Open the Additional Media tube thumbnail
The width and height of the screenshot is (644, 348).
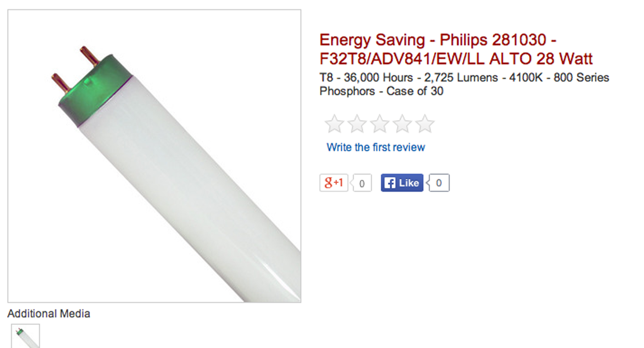(x=25, y=336)
